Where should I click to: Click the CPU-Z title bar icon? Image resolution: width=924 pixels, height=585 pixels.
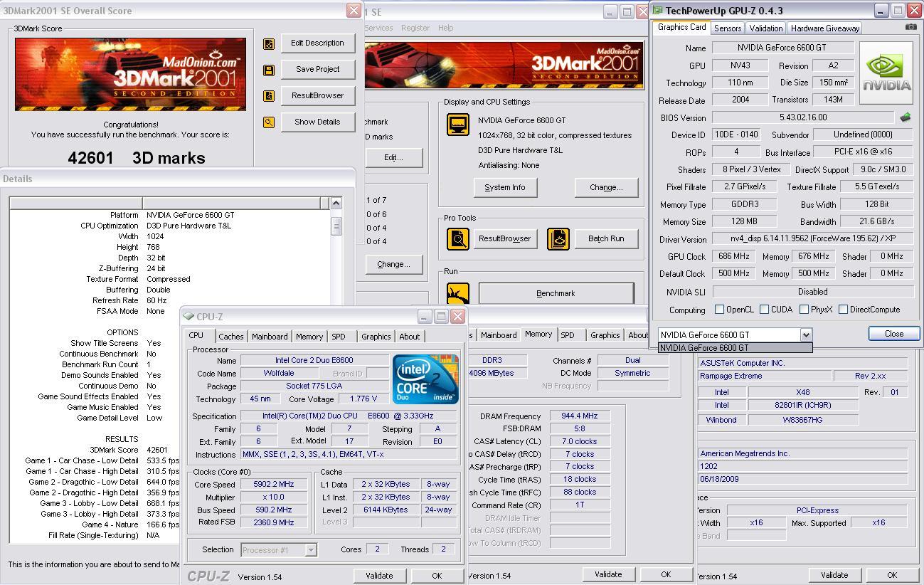click(x=188, y=317)
